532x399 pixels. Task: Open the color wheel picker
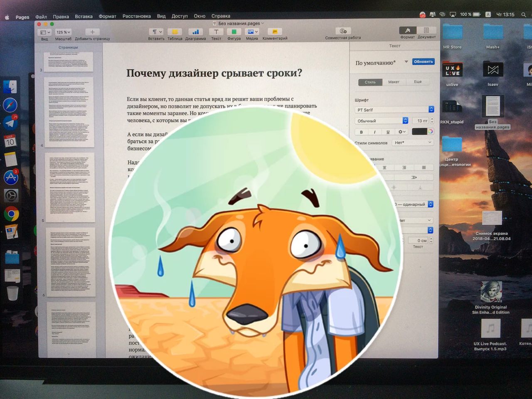(431, 132)
